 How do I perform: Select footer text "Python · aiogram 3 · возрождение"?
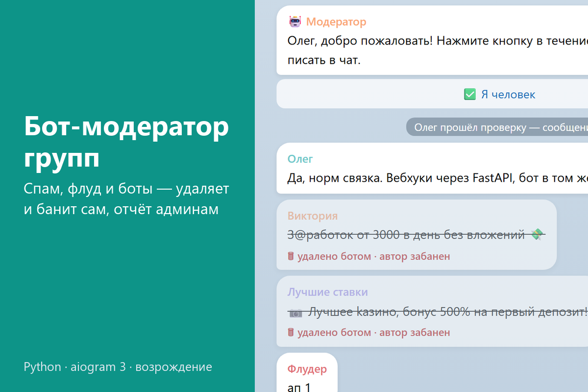tap(118, 367)
